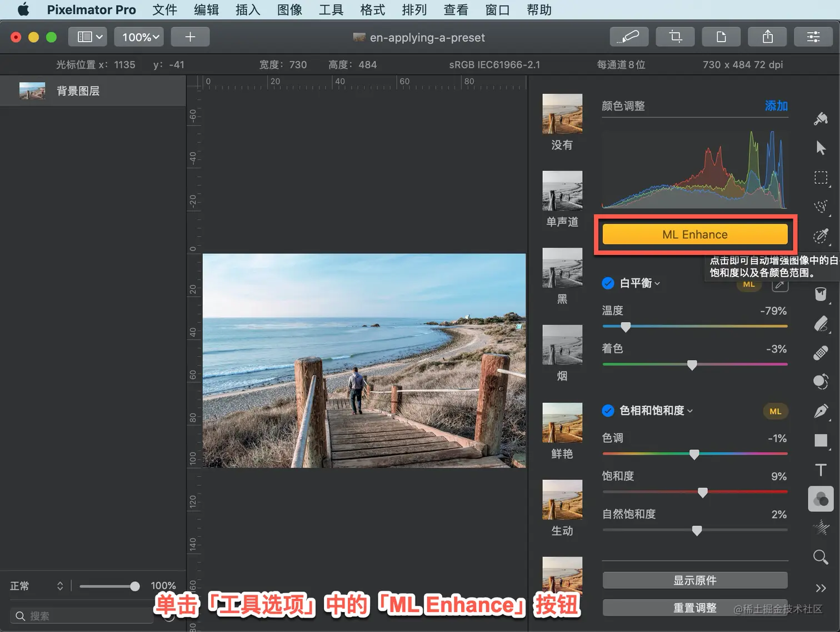The height and width of the screenshot is (632, 840).
Task: Click the new document page toolbar button
Action: click(x=721, y=37)
